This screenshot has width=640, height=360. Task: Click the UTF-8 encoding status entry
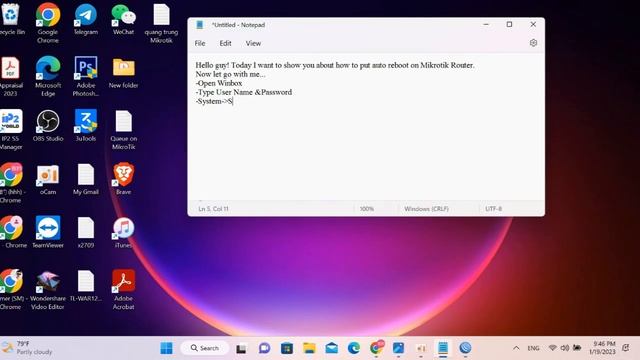[493, 209]
